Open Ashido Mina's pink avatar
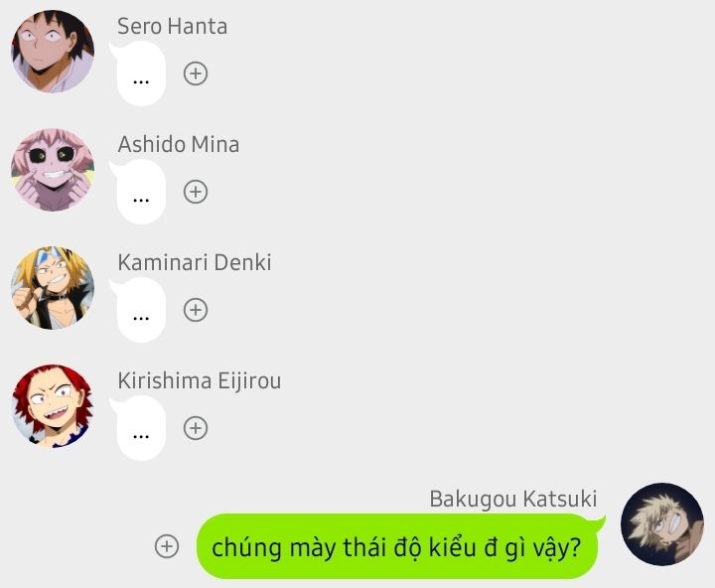This screenshot has width=715, height=588. point(53,170)
